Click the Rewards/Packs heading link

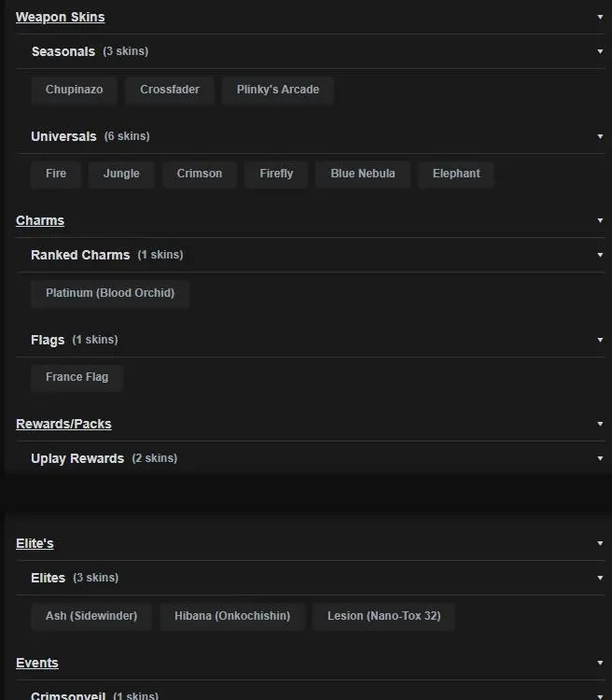(x=63, y=424)
